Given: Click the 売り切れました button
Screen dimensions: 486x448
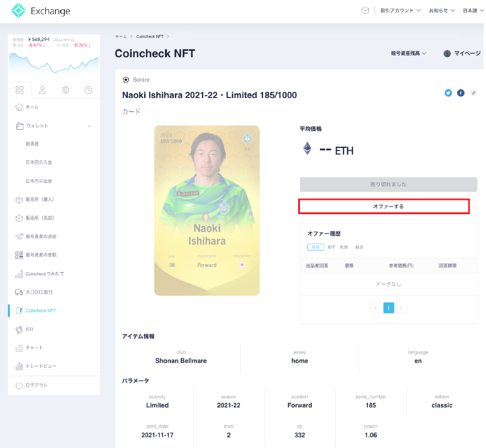Looking at the screenshot, I should [389, 184].
